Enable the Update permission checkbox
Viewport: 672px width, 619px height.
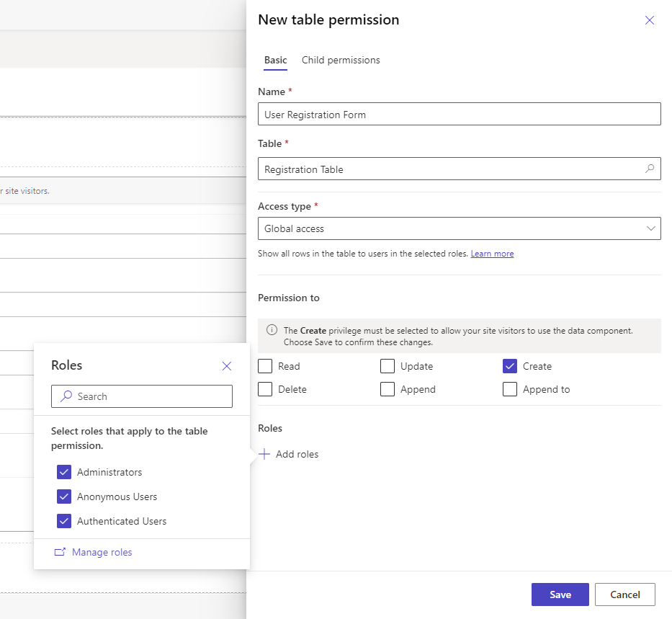[387, 366]
